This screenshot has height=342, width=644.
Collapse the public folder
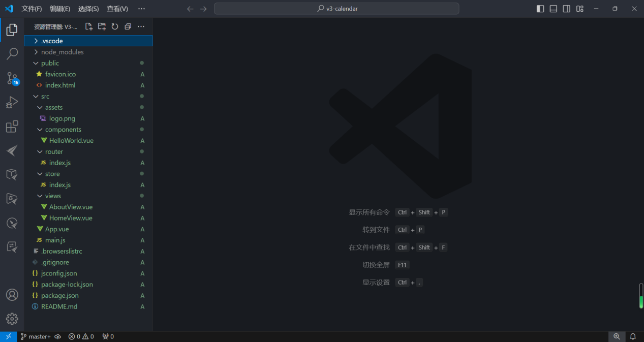click(88, 63)
